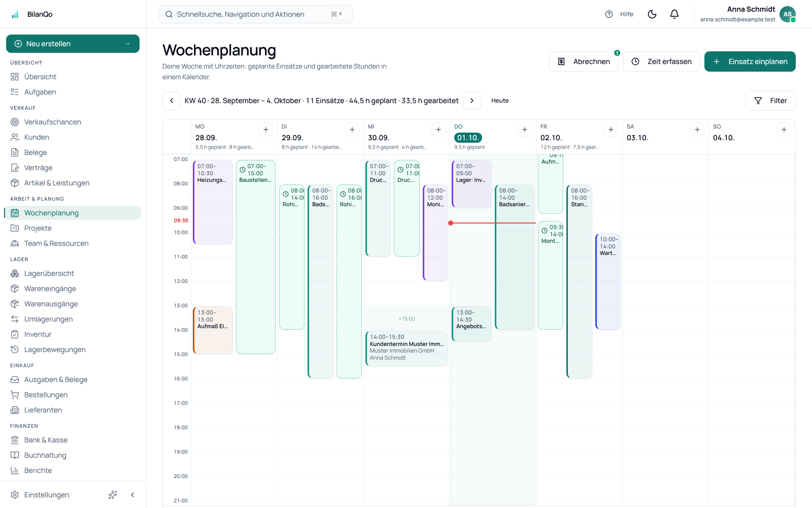Collapse the sidebar with the chevron
The image size is (812, 508).
coord(132,495)
